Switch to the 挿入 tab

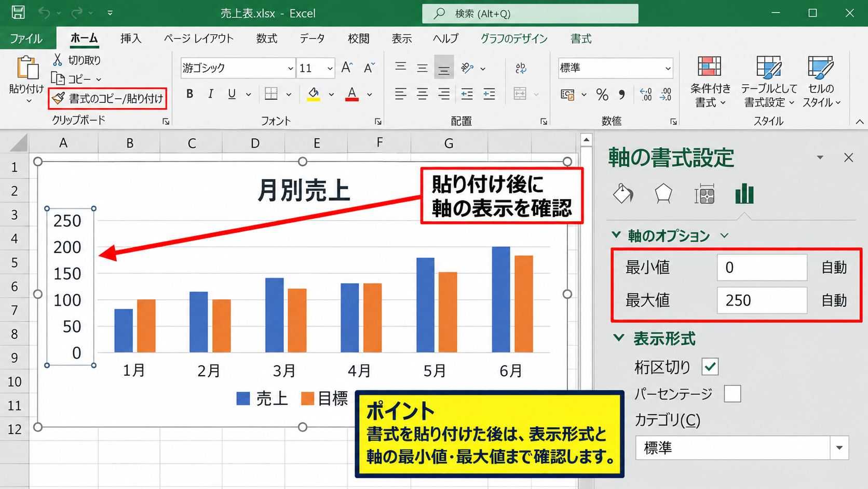tap(131, 38)
